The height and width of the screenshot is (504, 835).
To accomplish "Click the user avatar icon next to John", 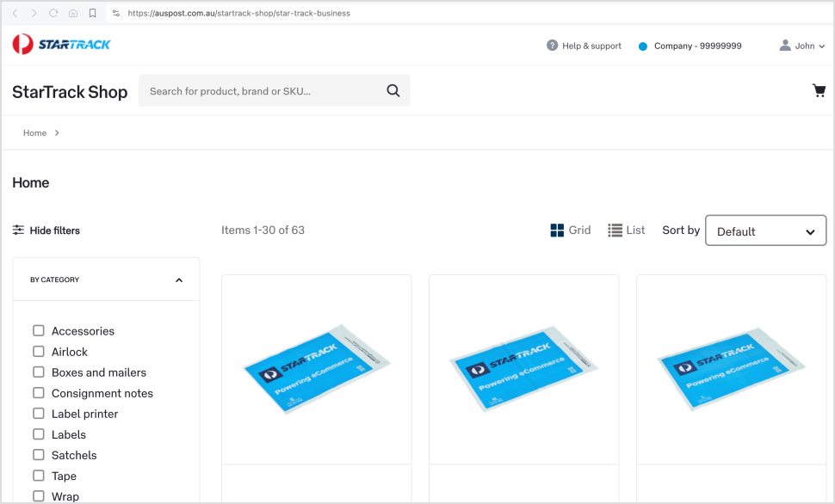I will pyautogui.click(x=785, y=46).
